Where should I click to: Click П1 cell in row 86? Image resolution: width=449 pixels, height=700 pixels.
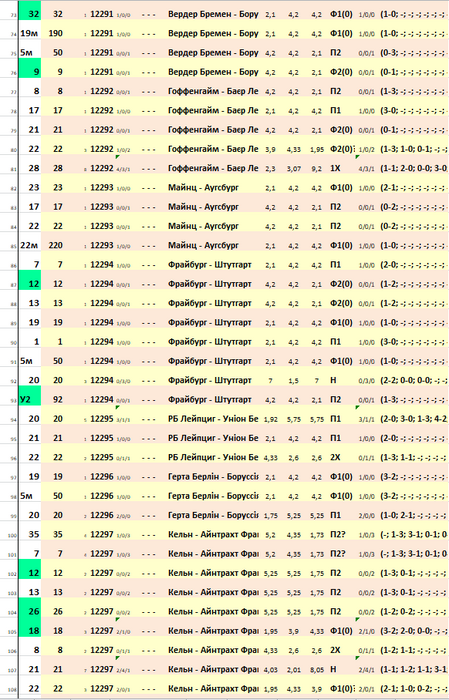point(336,264)
